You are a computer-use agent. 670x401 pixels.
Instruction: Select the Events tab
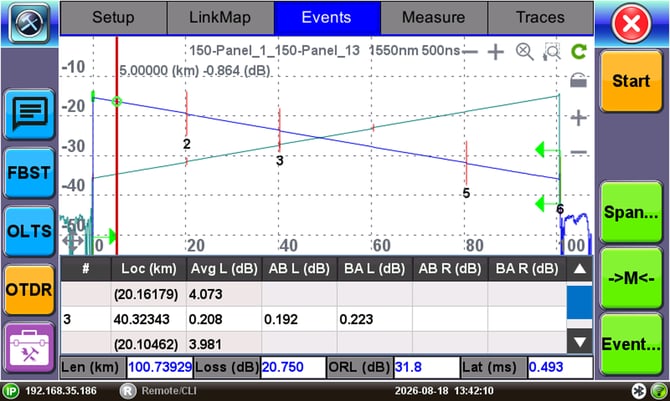327,18
